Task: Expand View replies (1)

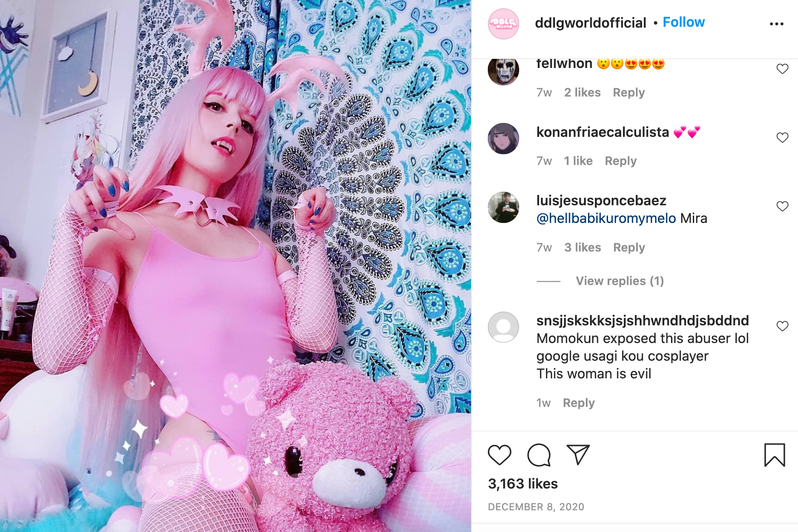Action: pyautogui.click(x=619, y=281)
